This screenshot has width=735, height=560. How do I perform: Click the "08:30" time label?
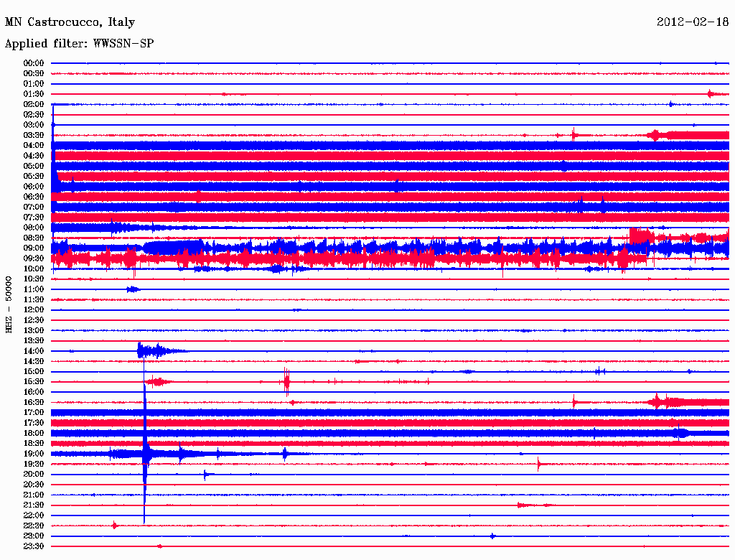click(33, 238)
